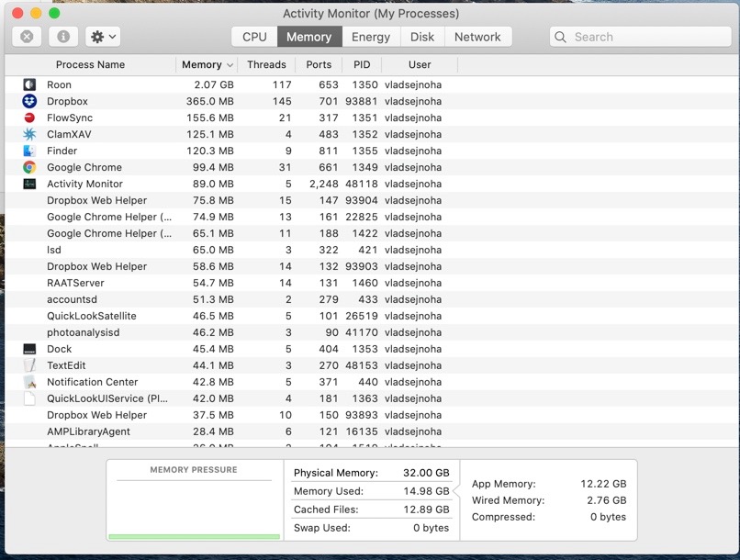Viewport: 740px width, 560px height.
Task: Click the Dock process icon
Action: coord(29,349)
